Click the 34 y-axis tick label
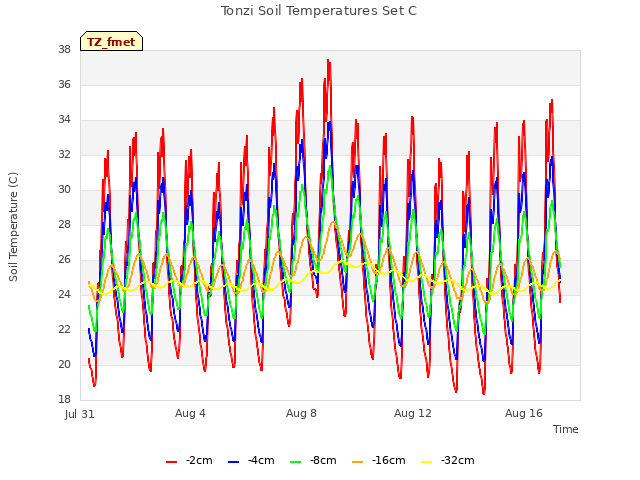 point(64,120)
